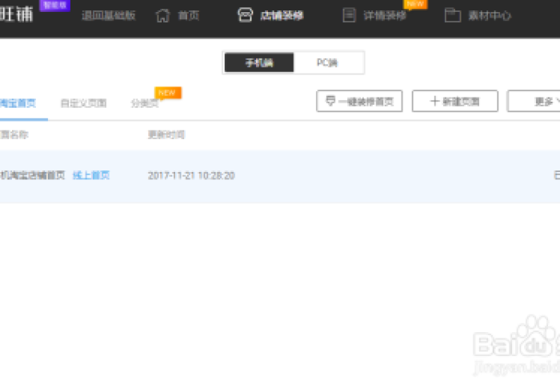Go to 详情装修 in top menu
Viewport: 560px width, 392px height.
pos(385,16)
